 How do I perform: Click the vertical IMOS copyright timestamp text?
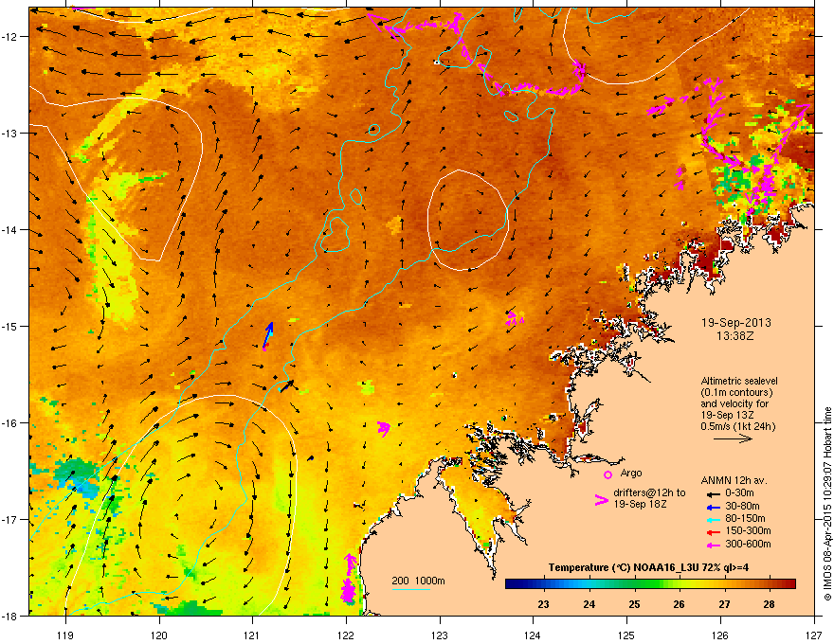pyautogui.click(x=827, y=504)
